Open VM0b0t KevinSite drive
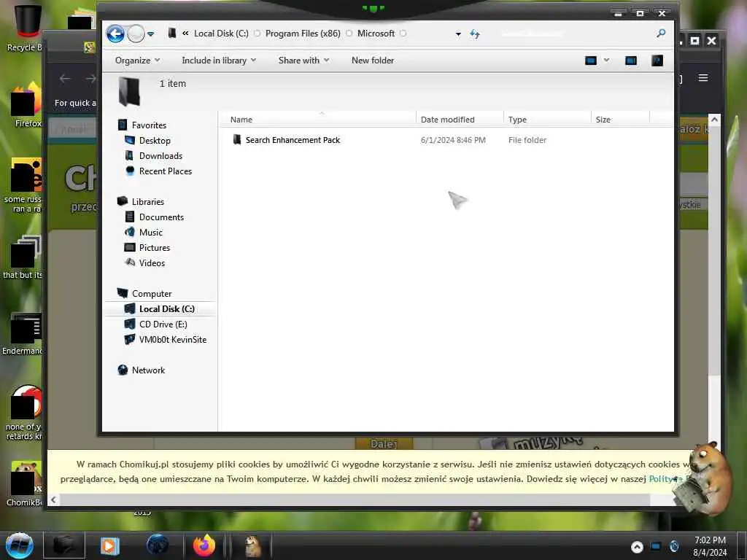 pyautogui.click(x=172, y=340)
